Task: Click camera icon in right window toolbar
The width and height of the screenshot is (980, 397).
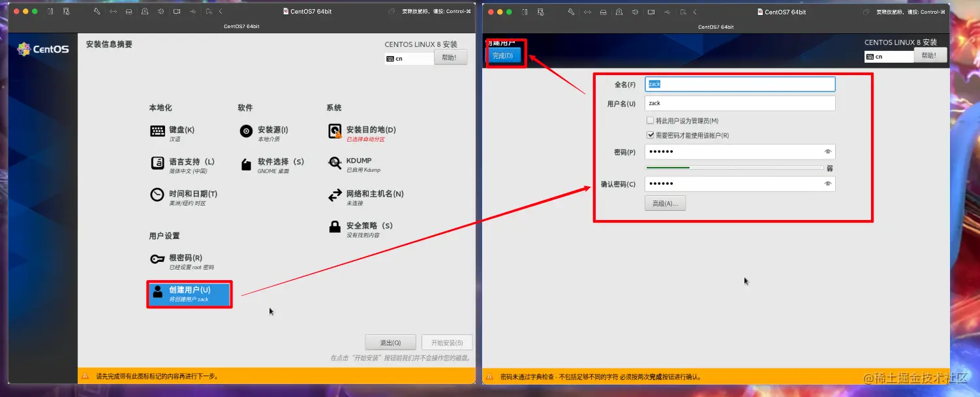Action: 651,12
